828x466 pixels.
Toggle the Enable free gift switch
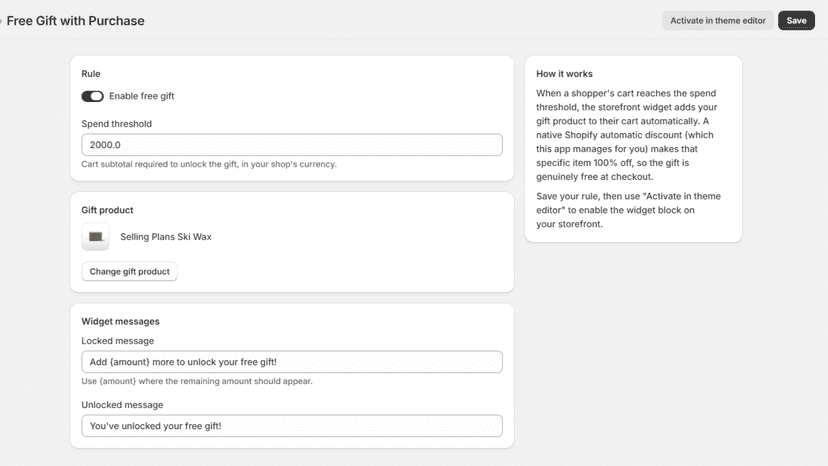pyautogui.click(x=92, y=96)
